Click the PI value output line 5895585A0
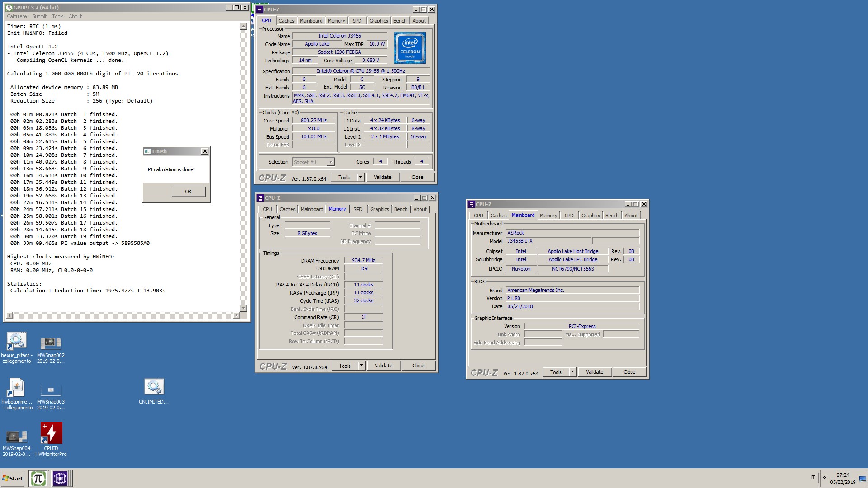 coord(80,244)
